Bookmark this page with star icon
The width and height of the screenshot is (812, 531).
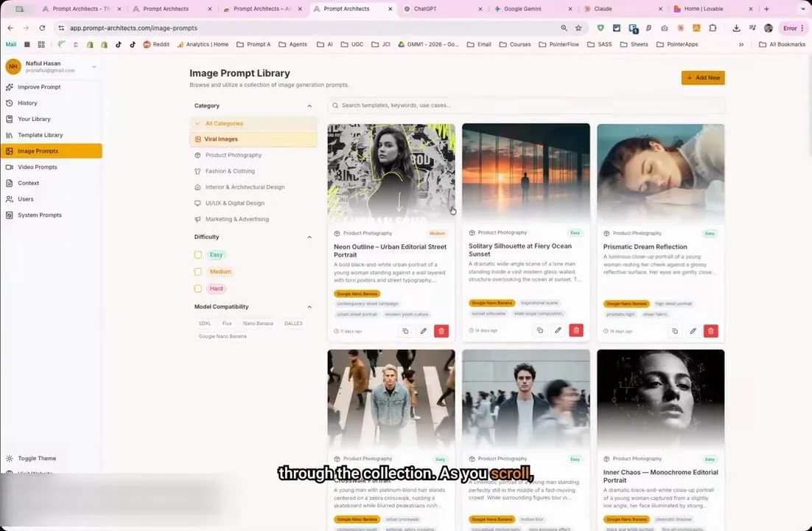point(578,28)
